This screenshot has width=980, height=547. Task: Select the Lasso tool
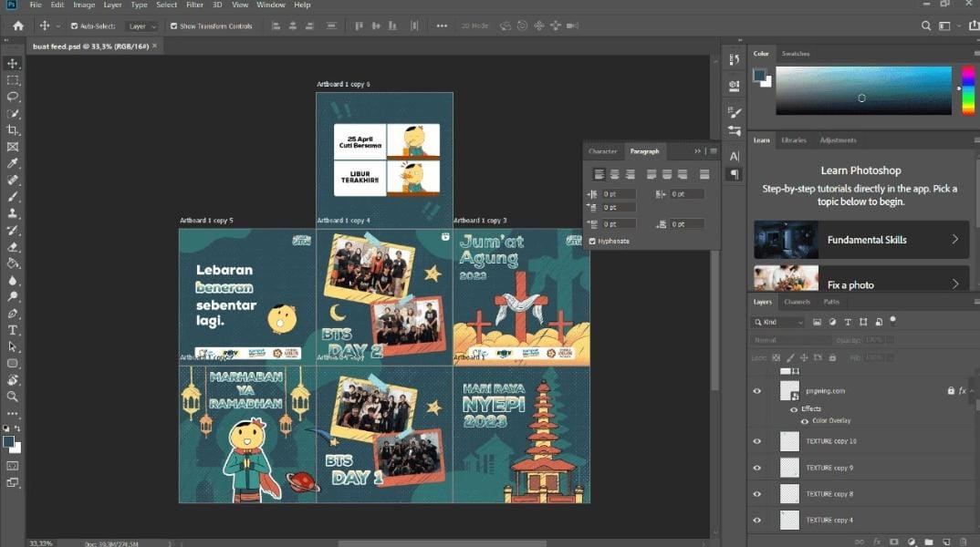click(x=13, y=97)
